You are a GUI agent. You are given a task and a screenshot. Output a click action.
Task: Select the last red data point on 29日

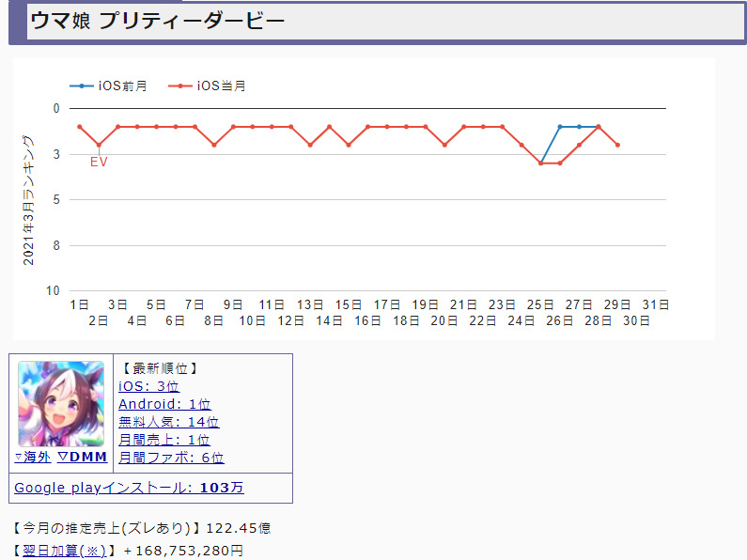[617, 145]
